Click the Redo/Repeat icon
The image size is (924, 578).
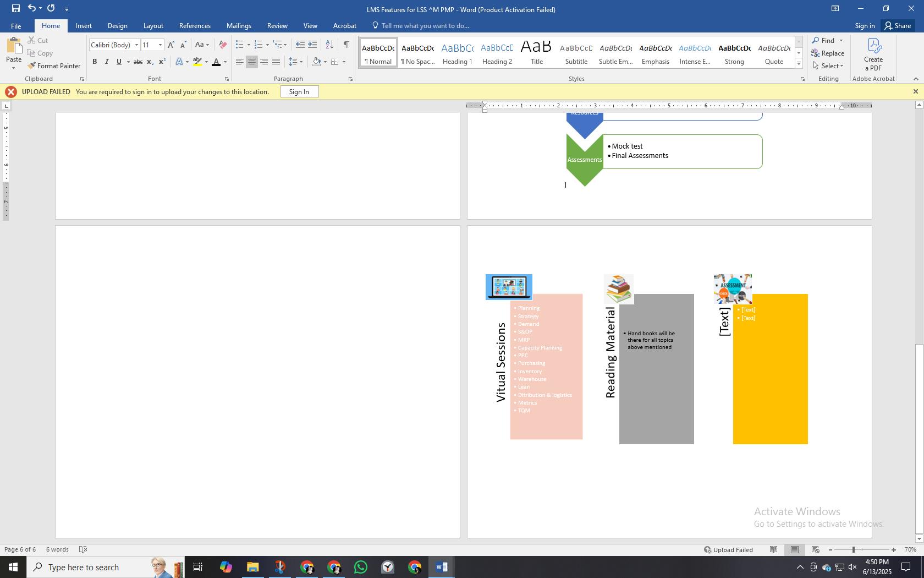[x=51, y=8]
